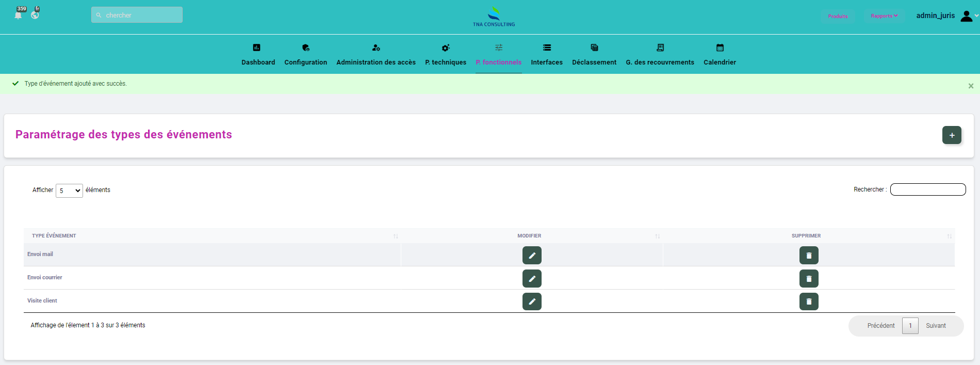Expand the Rapports dropdown menu
980x365 pixels.
coord(884,16)
